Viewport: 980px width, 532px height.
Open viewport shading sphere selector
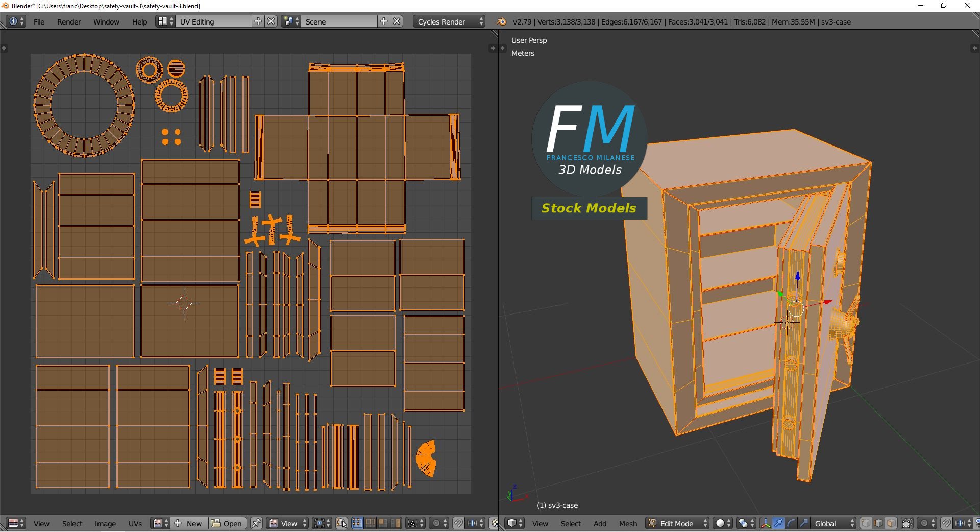(x=722, y=523)
